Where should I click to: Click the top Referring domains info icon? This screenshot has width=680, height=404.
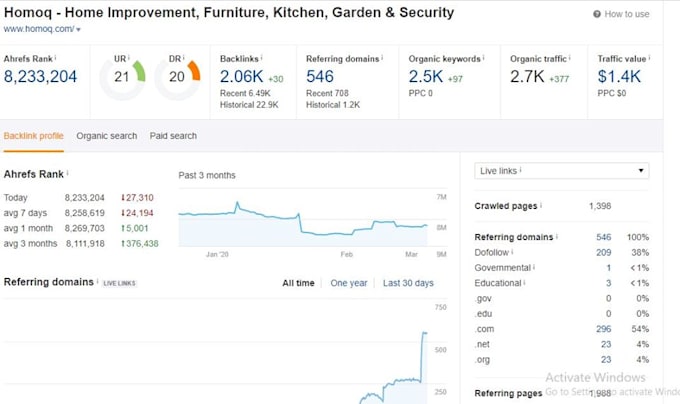click(382, 57)
